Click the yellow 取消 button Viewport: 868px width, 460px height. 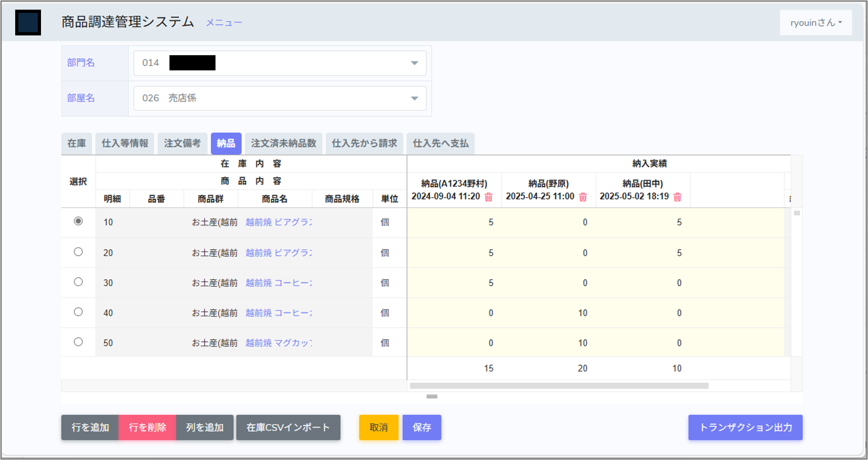coord(379,427)
